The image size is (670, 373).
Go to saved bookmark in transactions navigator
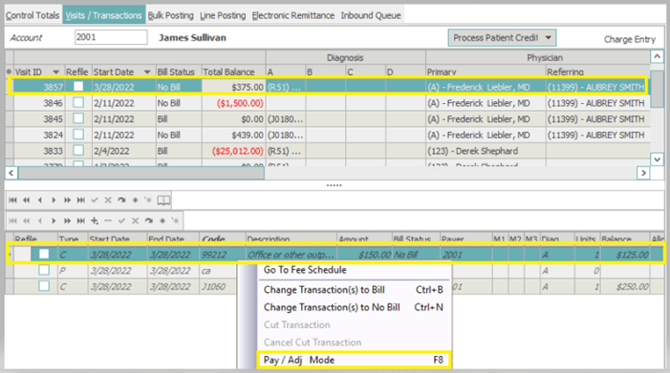(x=175, y=221)
